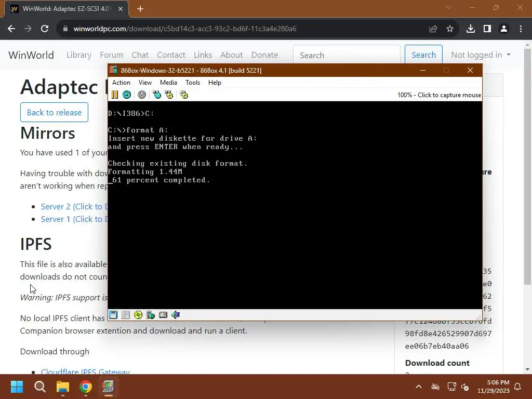Screen dimensions: 532x399
Task: Open the Help menu in 86Box
Action: [x=215, y=83]
